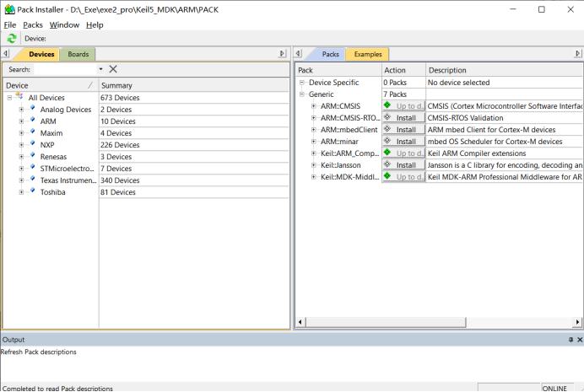Click the install icon for ARM::CMSIS-RTOS Validation
Screen dimensions: 584x392
tap(387, 117)
